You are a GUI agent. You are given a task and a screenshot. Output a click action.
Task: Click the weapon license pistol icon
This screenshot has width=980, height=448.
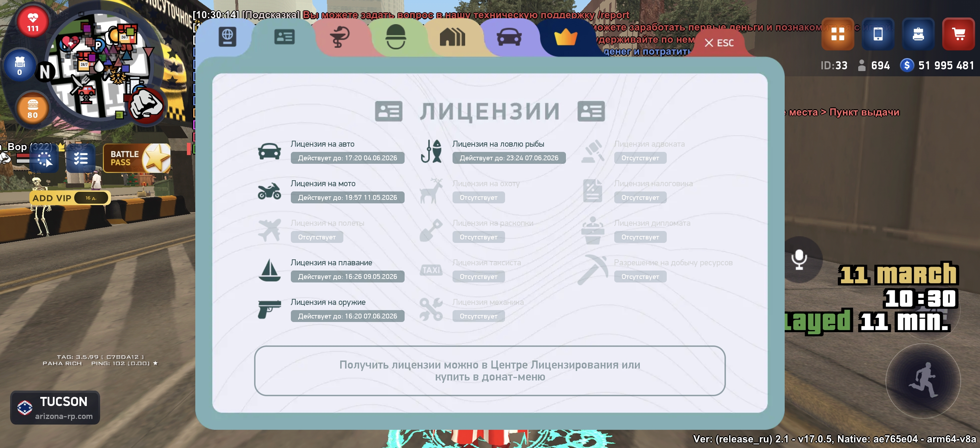pos(269,309)
